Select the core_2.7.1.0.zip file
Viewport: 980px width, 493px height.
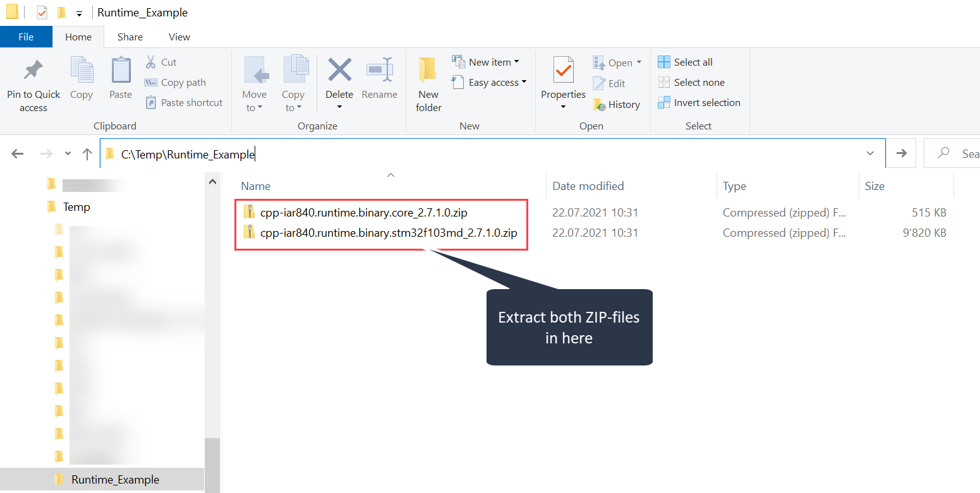(364, 212)
